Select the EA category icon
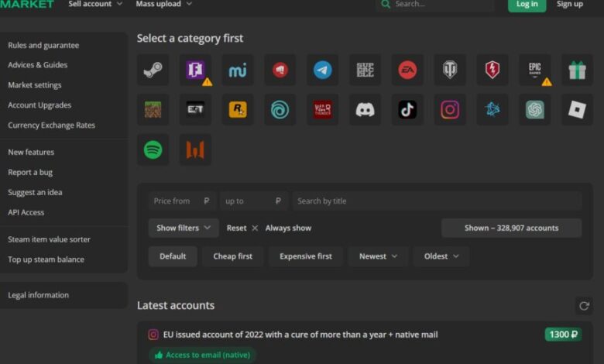 [x=407, y=70]
